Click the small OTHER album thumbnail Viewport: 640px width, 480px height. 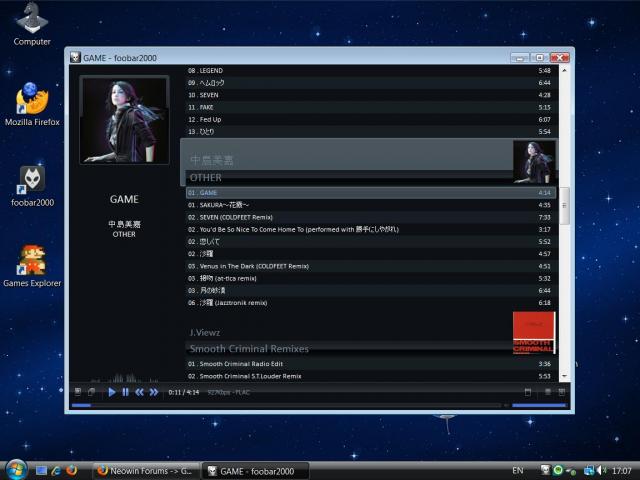534,162
